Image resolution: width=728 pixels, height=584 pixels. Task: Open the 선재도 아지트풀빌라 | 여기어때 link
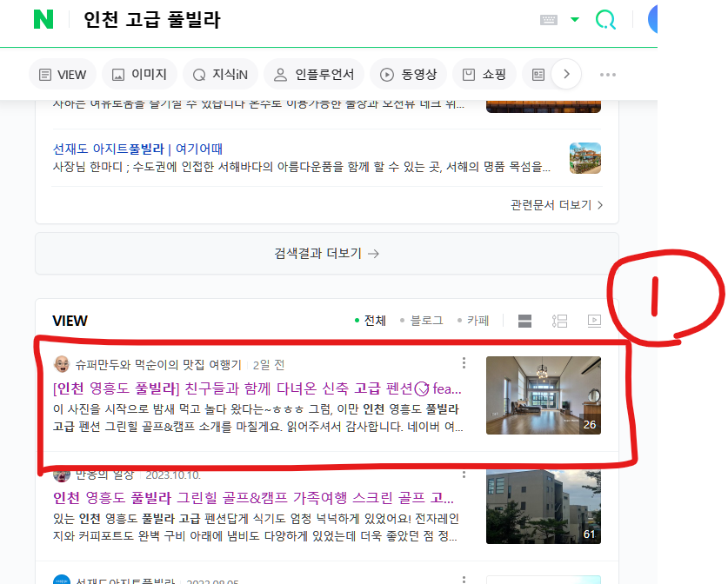(x=137, y=149)
